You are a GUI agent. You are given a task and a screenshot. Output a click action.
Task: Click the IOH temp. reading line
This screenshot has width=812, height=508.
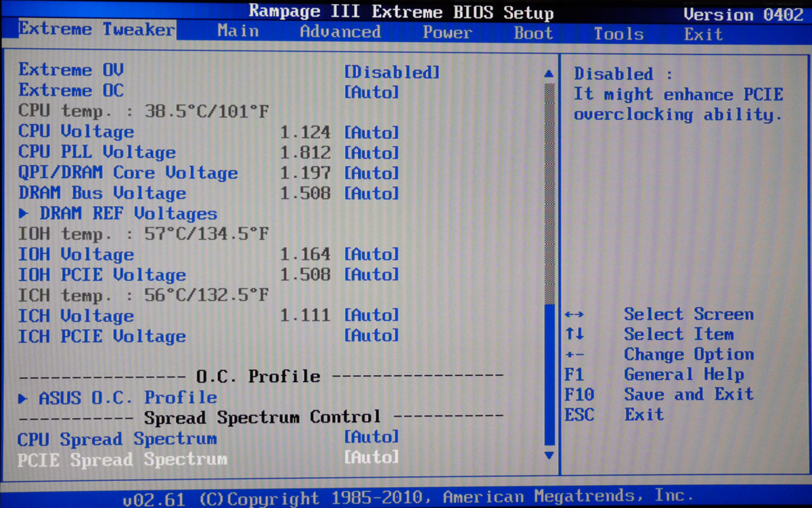click(x=143, y=234)
